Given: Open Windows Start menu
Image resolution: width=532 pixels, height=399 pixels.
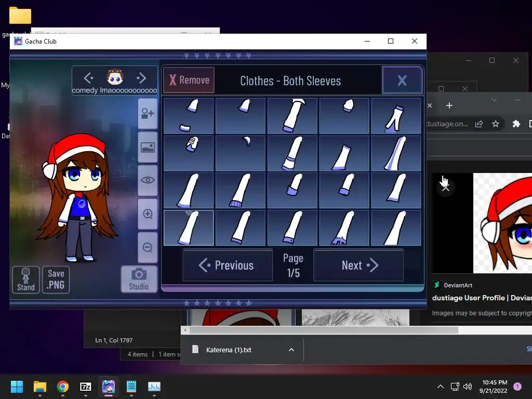Looking at the screenshot, I should (x=17, y=387).
